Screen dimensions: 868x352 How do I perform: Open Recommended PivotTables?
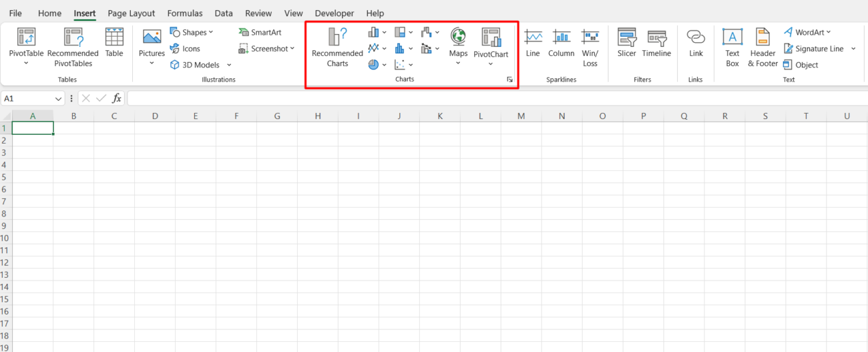point(73,47)
